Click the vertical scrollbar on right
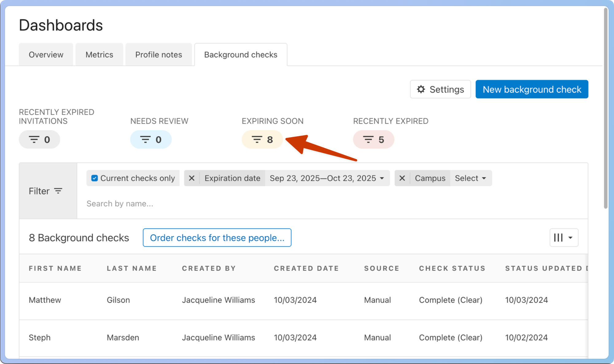The image size is (614, 364). (605, 107)
